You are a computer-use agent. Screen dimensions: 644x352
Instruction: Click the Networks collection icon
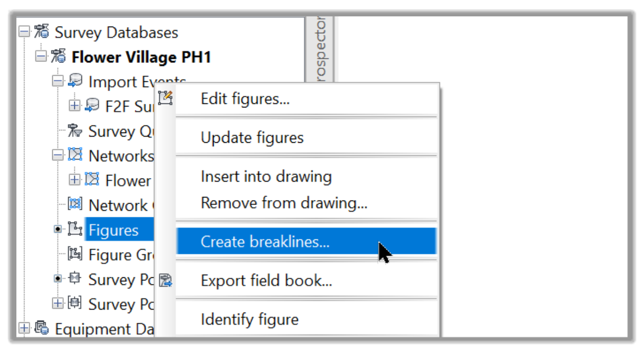pos(75,155)
